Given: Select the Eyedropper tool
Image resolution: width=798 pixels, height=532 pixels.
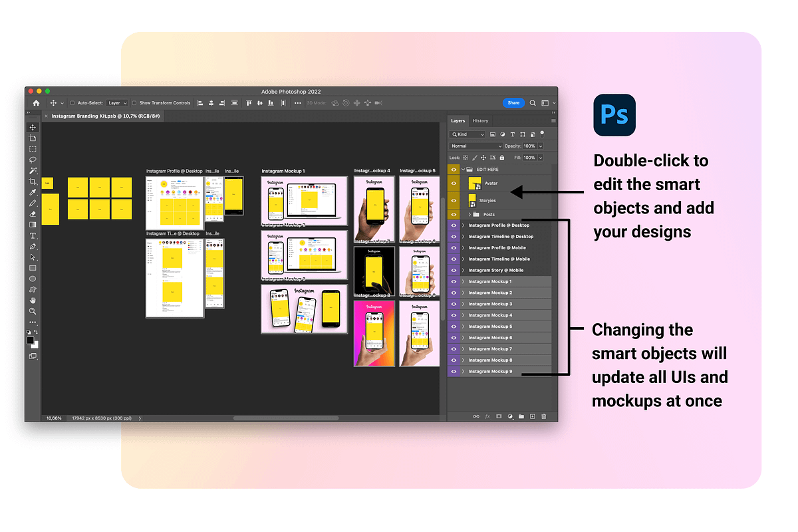Looking at the screenshot, I should click(33, 192).
